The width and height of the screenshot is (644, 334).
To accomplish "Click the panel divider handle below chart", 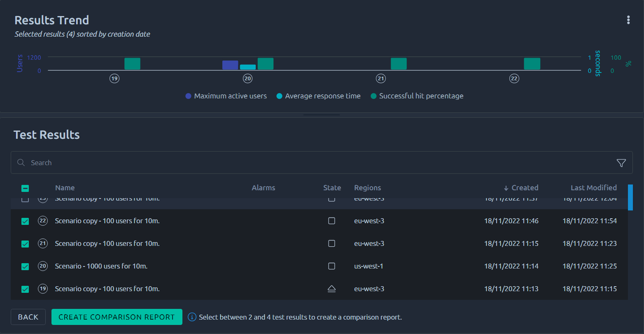I will 322,115.
